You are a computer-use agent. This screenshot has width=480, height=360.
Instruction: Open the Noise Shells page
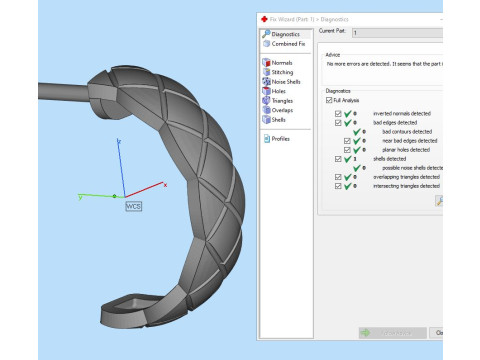tap(281, 82)
